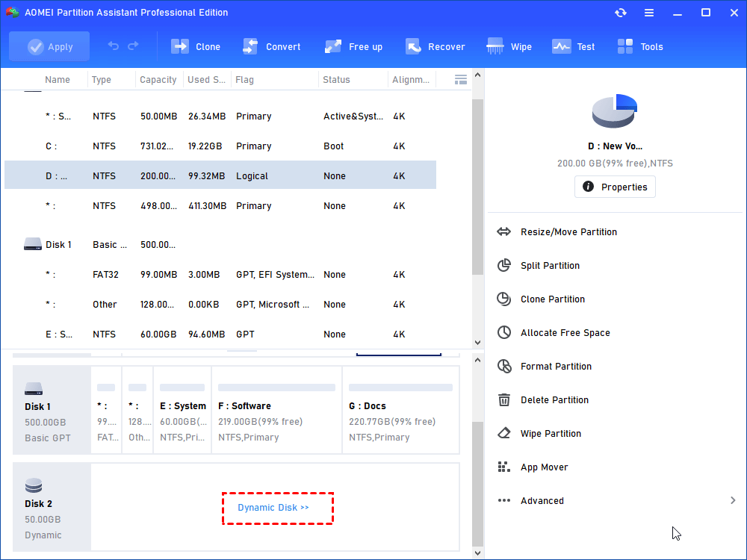This screenshot has height=560, width=747.
Task: Select the 99MB FAT block in disk map
Action: (x=106, y=410)
